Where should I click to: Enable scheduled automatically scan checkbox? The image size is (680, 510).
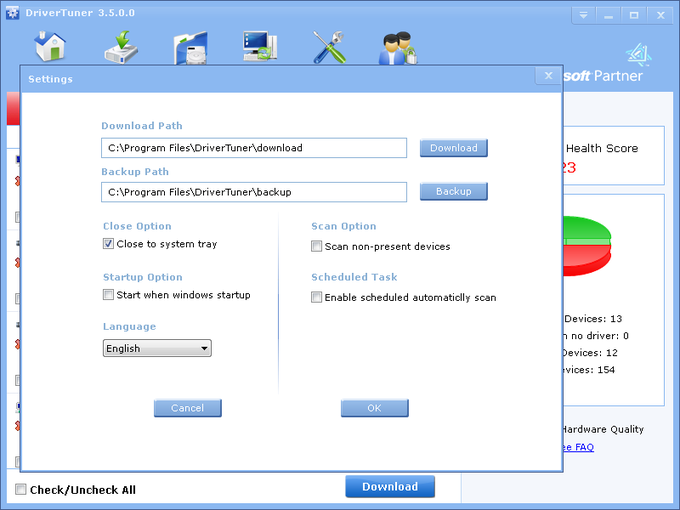317,297
